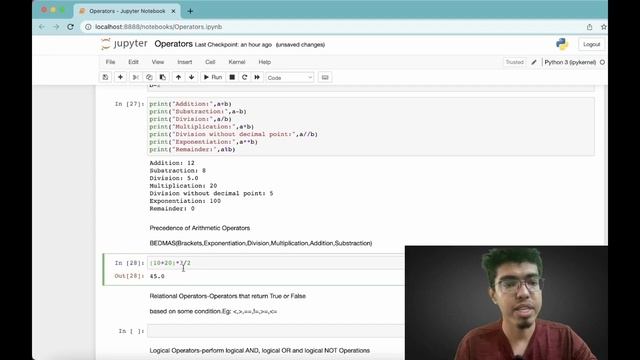Reload the page
This screenshot has height=360, width=640.
click(70, 27)
